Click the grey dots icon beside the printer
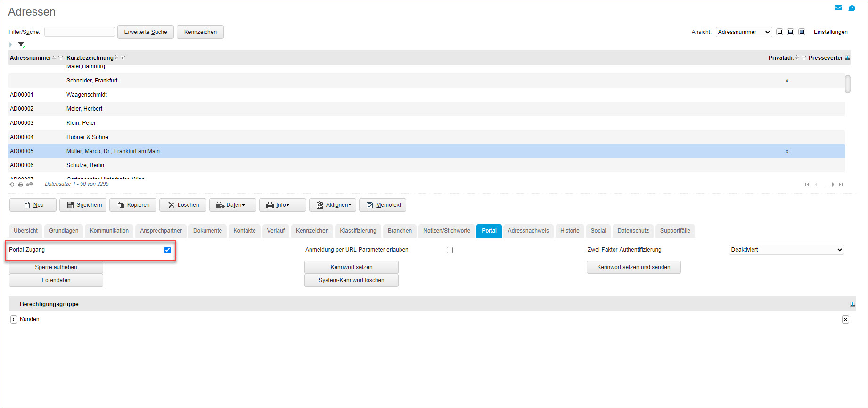The image size is (868, 408). click(x=29, y=184)
